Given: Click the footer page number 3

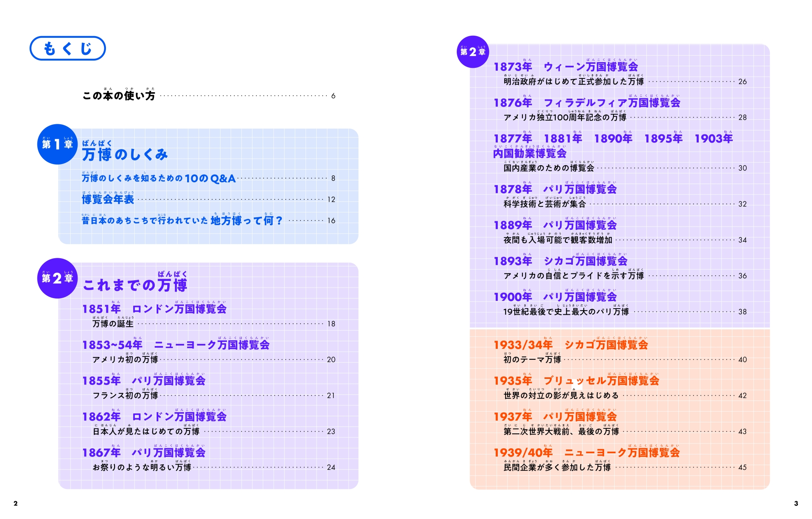Looking at the screenshot, I should [796, 504].
